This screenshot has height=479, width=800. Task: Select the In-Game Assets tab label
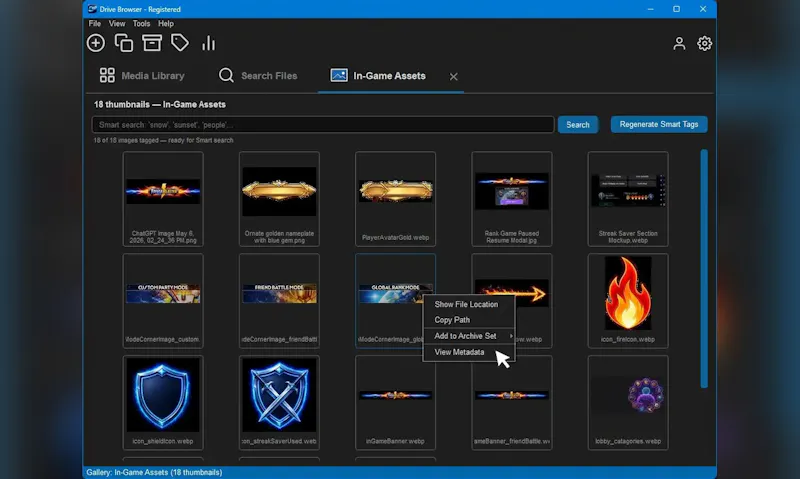coord(389,76)
